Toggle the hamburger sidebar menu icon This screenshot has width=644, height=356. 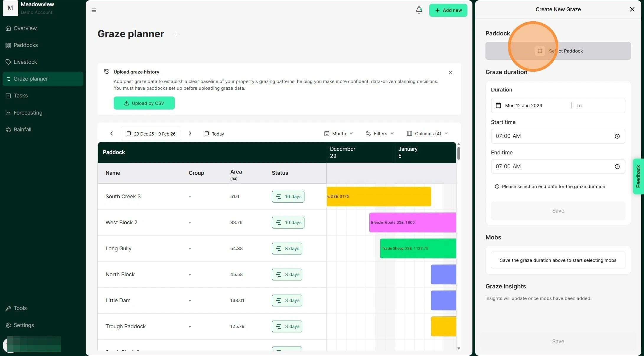pyautogui.click(x=94, y=10)
